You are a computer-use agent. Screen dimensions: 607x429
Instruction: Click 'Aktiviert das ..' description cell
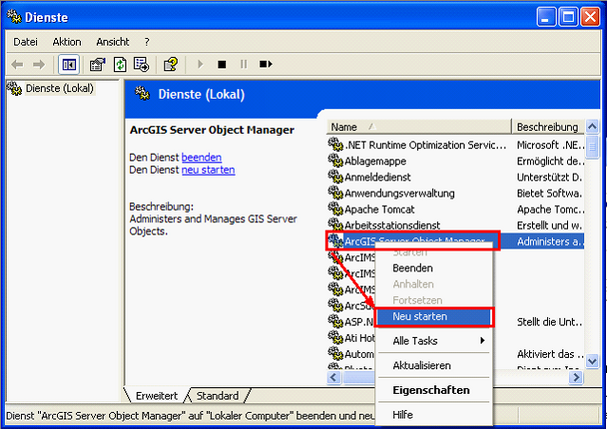point(549,354)
